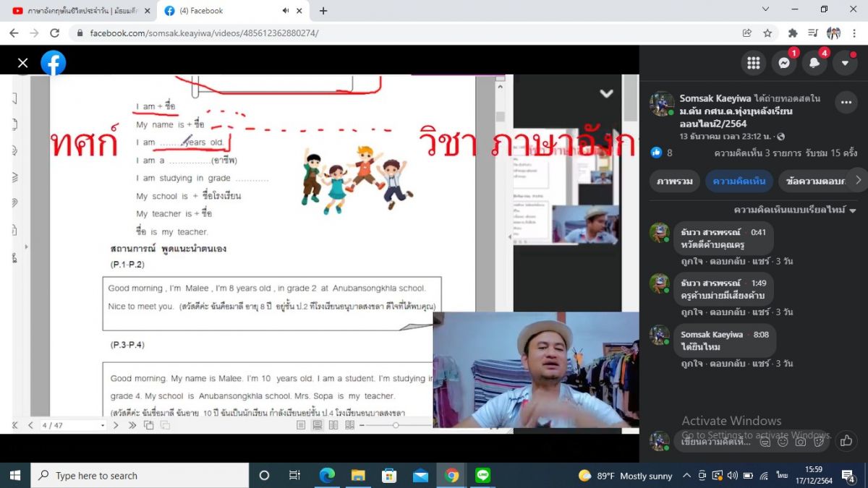The width and height of the screenshot is (868, 488).
Task: Bookmark this page with the star icon
Action: pos(767,33)
